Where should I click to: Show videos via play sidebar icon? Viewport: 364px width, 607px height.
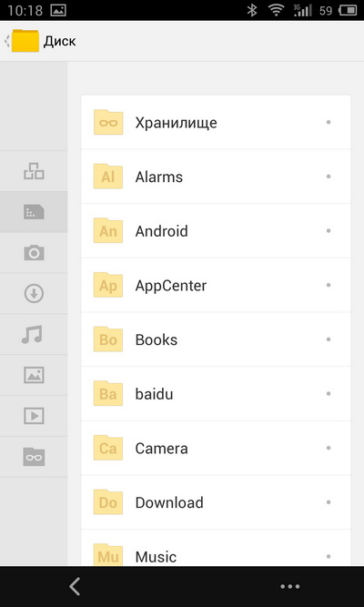coord(34,416)
